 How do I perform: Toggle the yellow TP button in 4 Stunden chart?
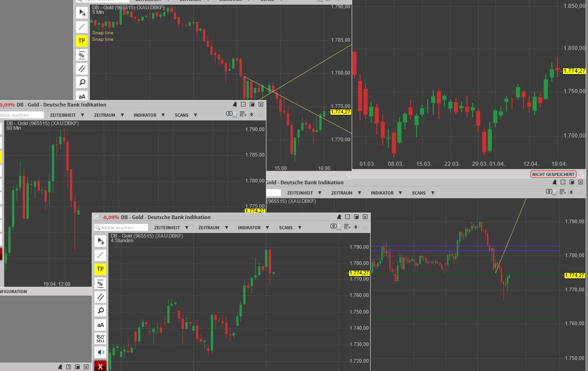click(x=101, y=269)
